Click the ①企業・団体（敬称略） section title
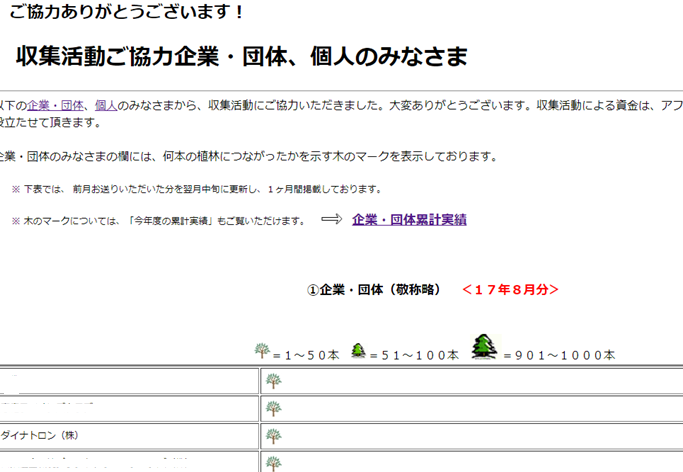 tap(374, 290)
